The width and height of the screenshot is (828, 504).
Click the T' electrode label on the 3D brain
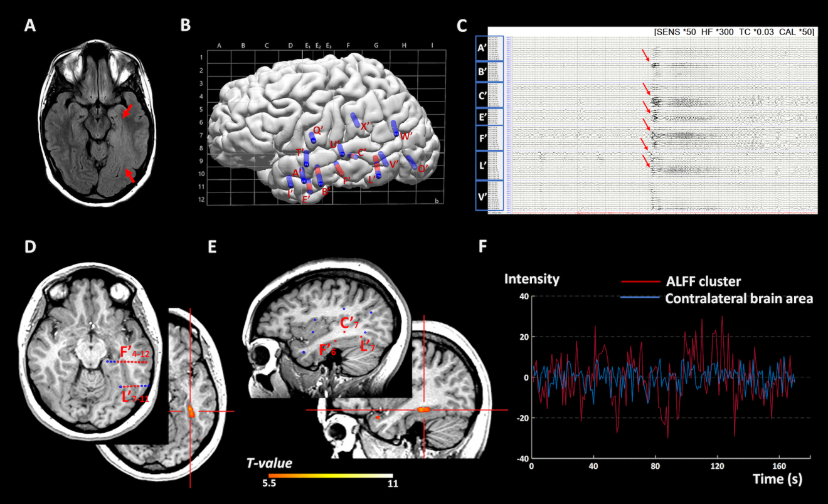pos(300,152)
